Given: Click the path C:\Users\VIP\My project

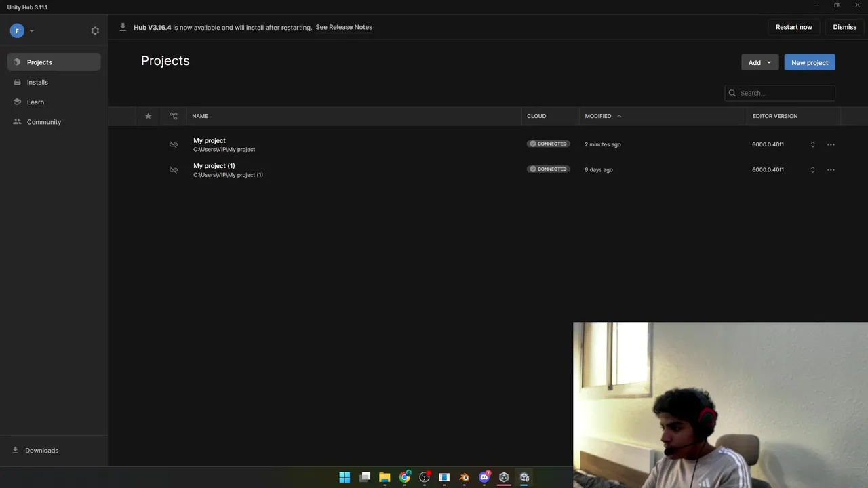Looking at the screenshot, I should [224, 149].
